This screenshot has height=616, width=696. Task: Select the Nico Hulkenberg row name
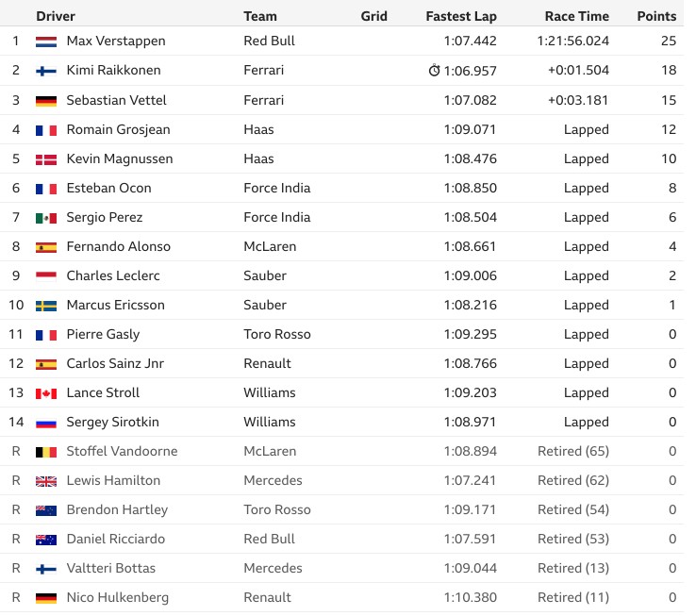point(118,598)
